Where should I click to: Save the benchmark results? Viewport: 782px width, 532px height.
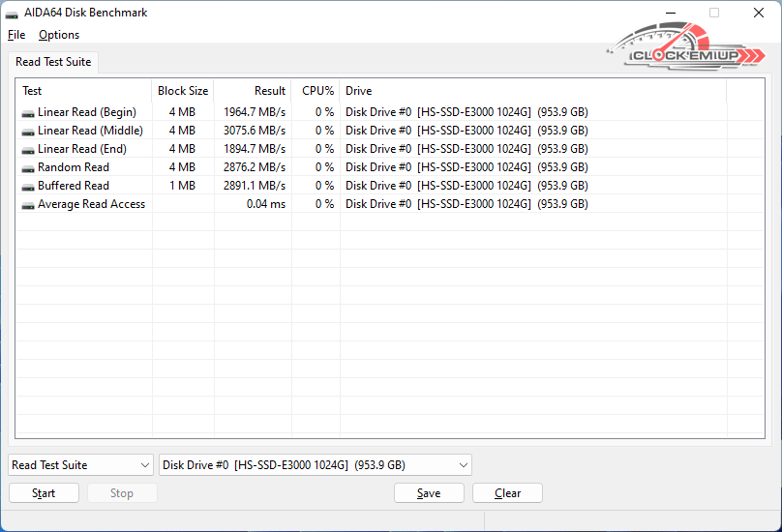pos(429,493)
